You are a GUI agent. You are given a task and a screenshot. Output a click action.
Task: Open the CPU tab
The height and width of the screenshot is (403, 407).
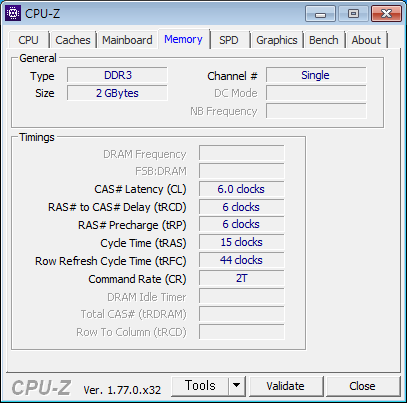click(29, 40)
